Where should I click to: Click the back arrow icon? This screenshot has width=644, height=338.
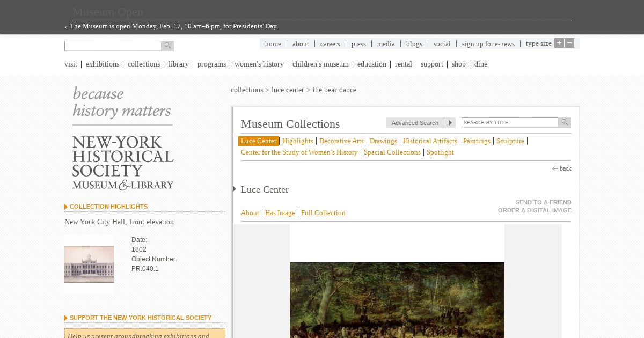(x=555, y=168)
